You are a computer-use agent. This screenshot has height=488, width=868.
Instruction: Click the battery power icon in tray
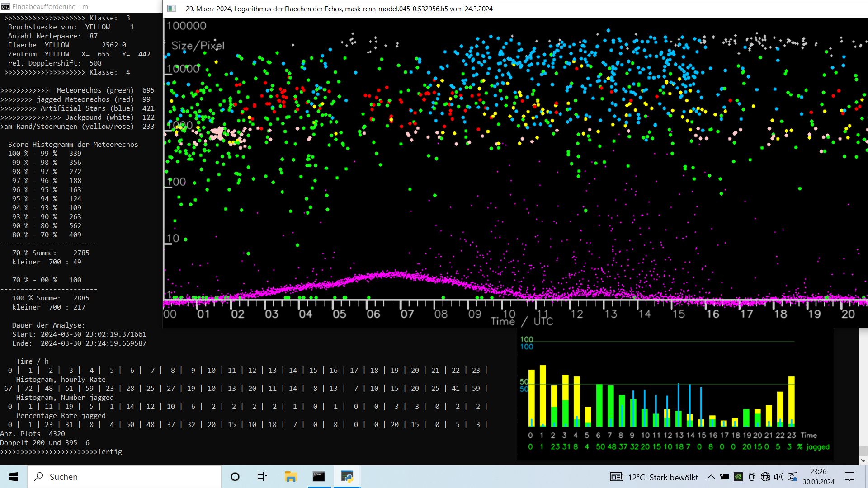tap(725, 477)
